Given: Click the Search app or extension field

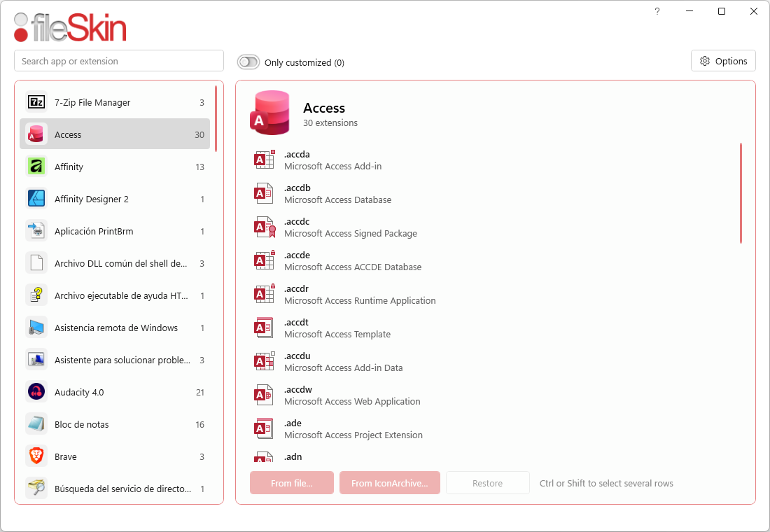Looking at the screenshot, I should point(119,61).
